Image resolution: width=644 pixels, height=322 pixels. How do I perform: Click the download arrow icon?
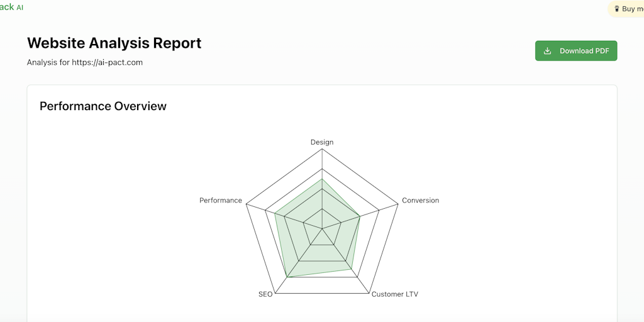pos(547,51)
